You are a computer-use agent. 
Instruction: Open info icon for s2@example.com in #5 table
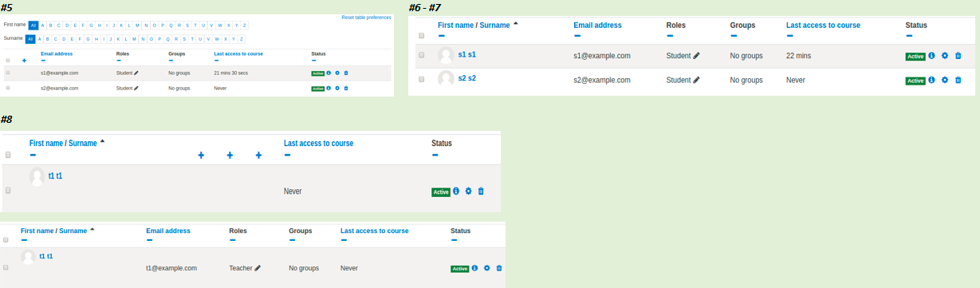(329, 88)
